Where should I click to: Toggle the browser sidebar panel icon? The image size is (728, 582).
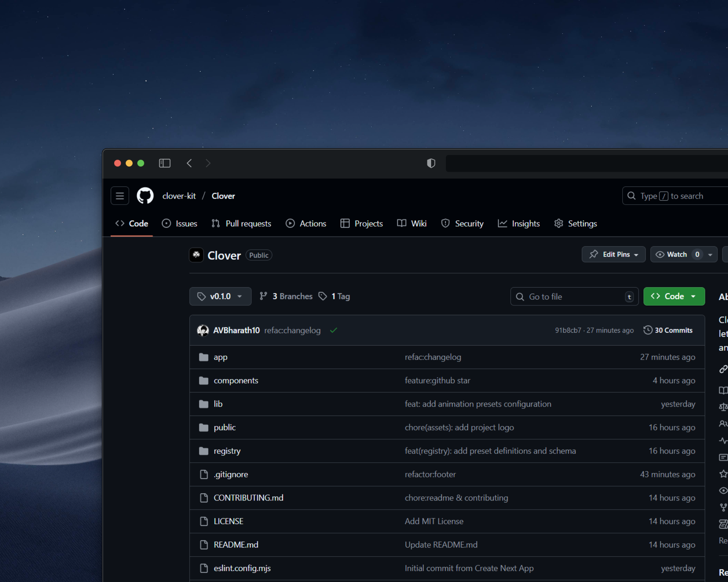click(x=165, y=163)
